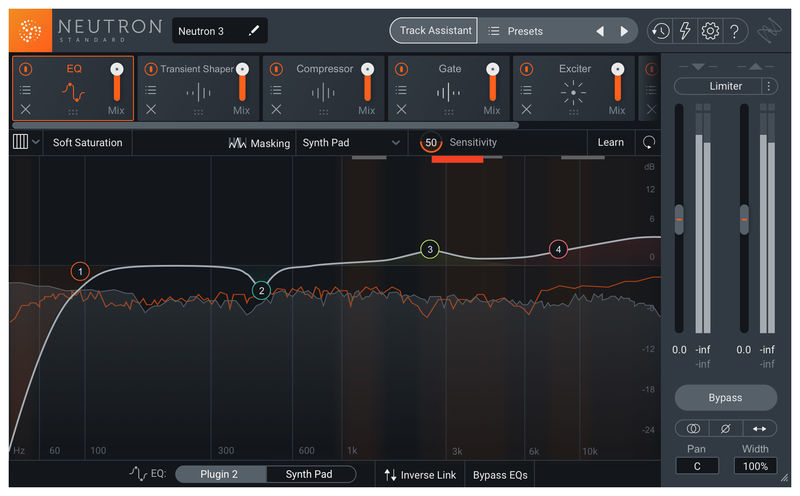
Task: Open the Transient Shaper preset list icon
Action: [151, 90]
